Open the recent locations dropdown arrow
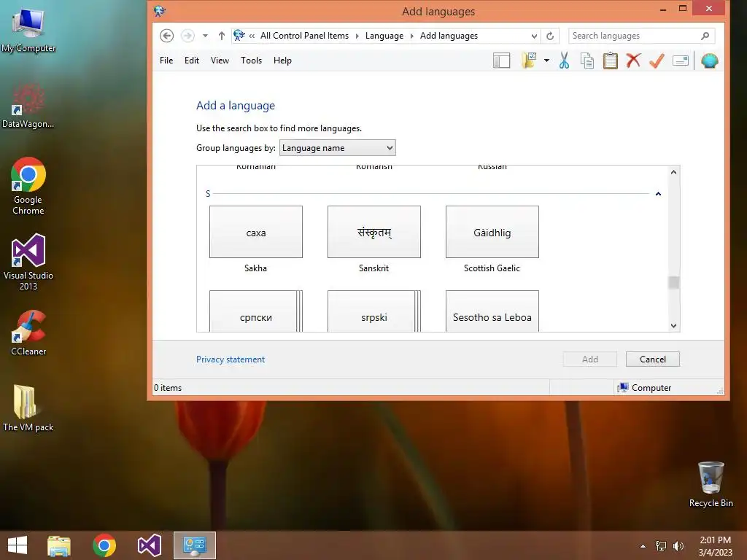 pos(205,36)
